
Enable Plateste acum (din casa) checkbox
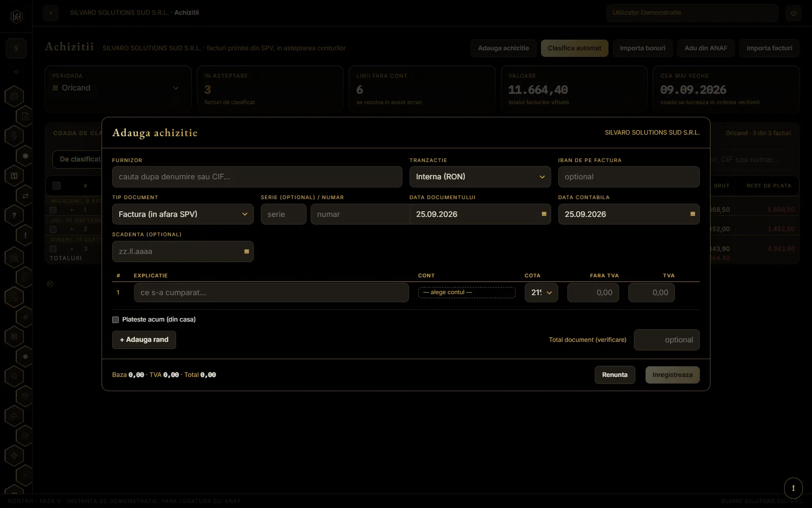click(x=115, y=320)
